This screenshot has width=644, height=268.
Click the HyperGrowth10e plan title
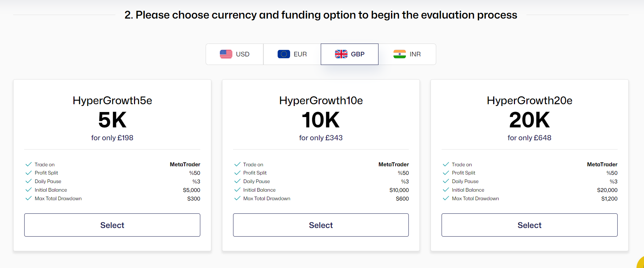321,101
